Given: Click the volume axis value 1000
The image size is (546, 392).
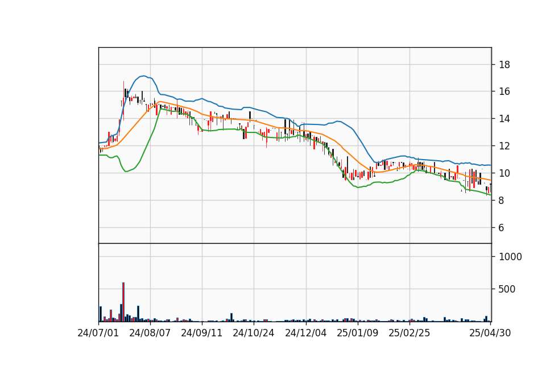Looking at the screenshot, I should pyautogui.click(x=511, y=257).
